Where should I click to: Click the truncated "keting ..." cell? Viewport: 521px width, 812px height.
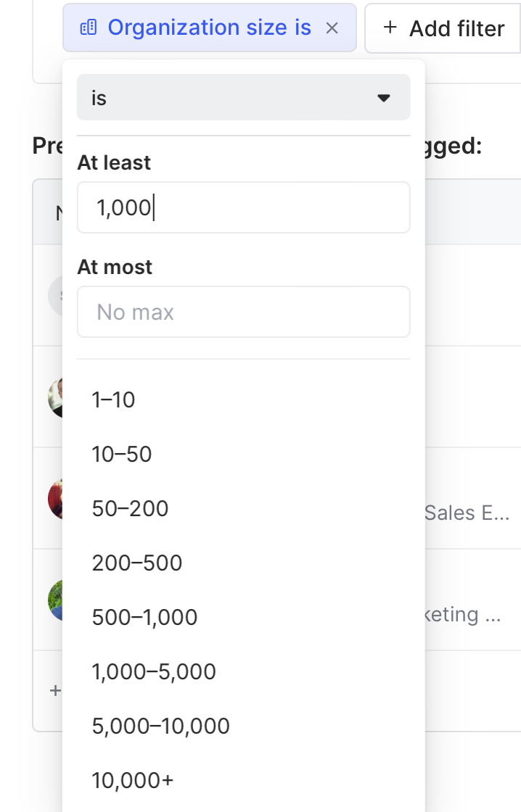click(x=463, y=615)
